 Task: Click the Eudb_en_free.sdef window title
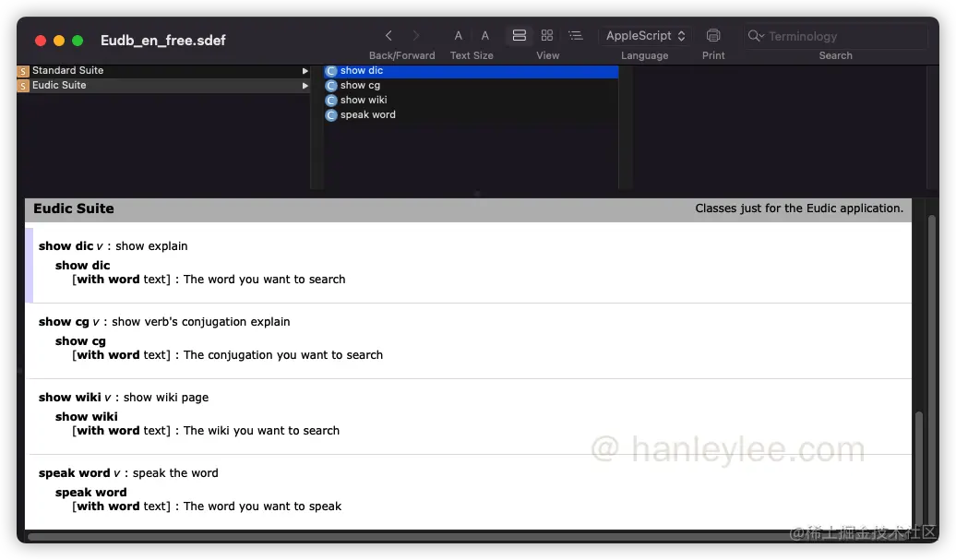162,41
